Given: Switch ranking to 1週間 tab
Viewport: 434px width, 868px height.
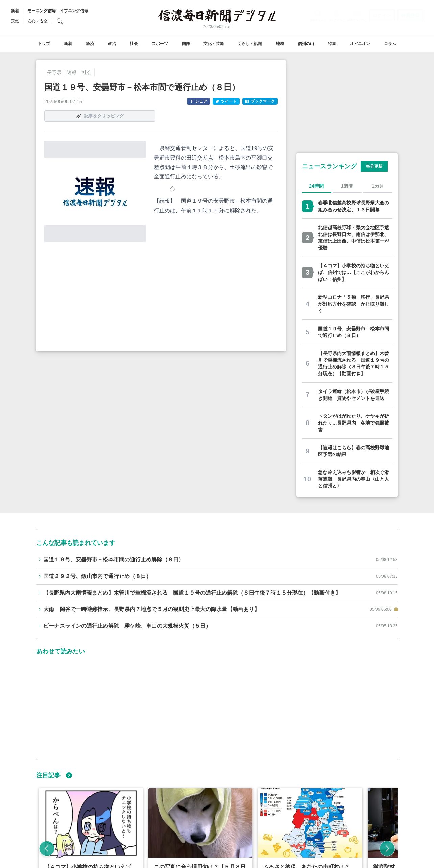Looking at the screenshot, I should pyautogui.click(x=347, y=186).
